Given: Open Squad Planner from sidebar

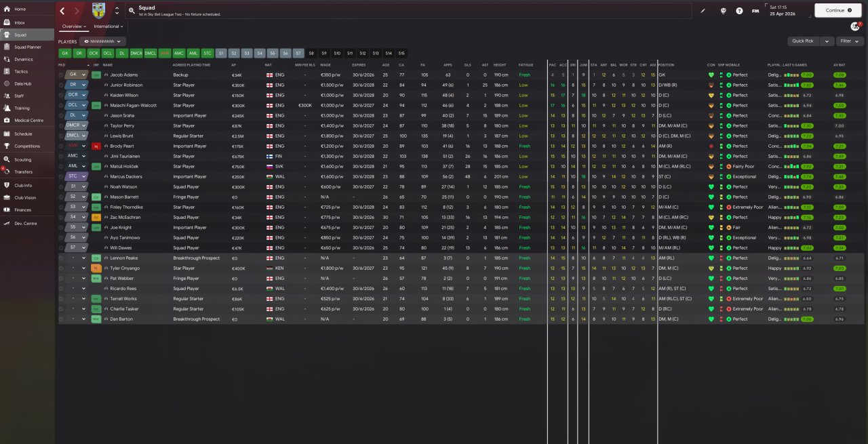Looking at the screenshot, I should coord(27,47).
